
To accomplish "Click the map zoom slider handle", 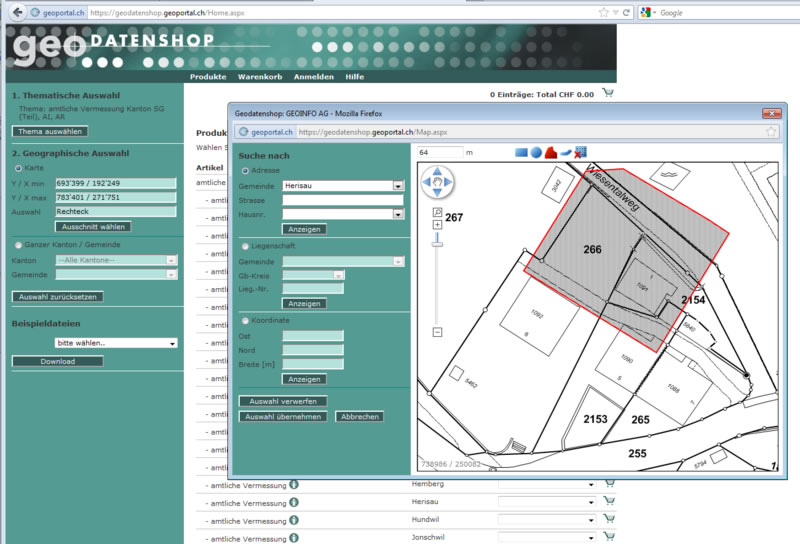I will 437,244.
